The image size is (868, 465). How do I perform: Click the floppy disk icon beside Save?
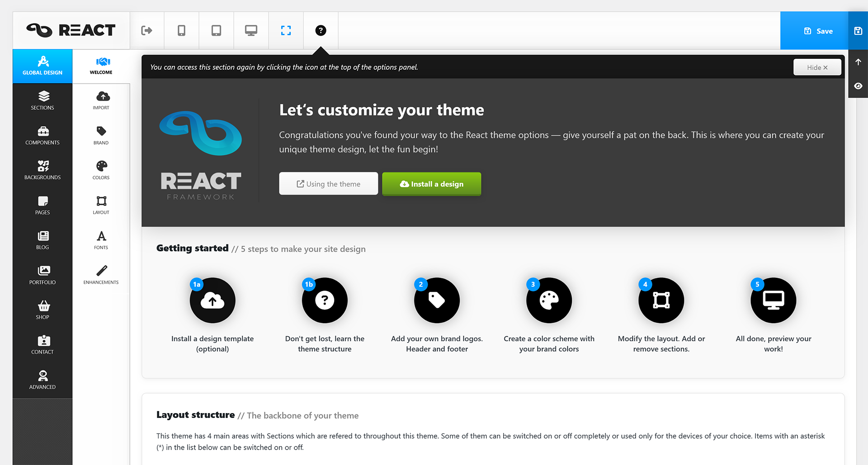858,31
